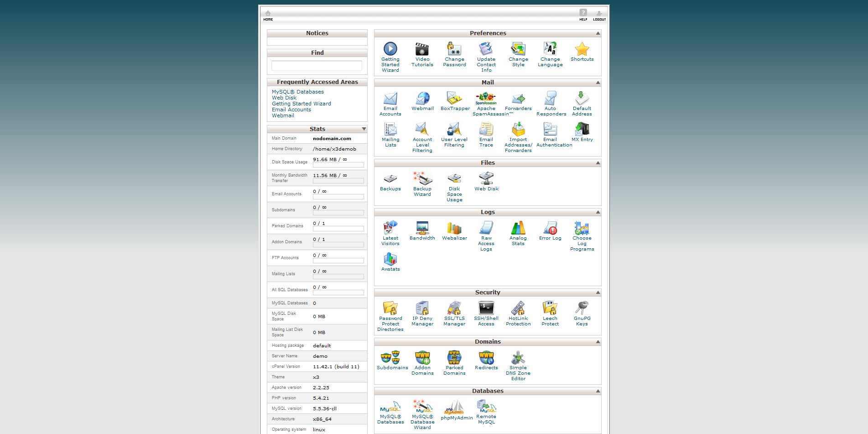The height and width of the screenshot is (434, 868).
Task: Open Apache SpamAssassin
Action: click(486, 98)
